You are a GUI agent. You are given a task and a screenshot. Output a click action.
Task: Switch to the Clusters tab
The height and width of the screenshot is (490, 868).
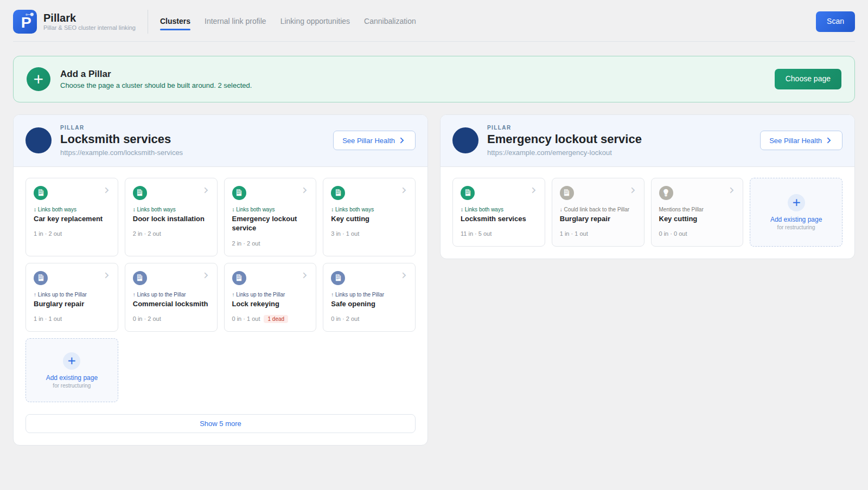pos(175,21)
